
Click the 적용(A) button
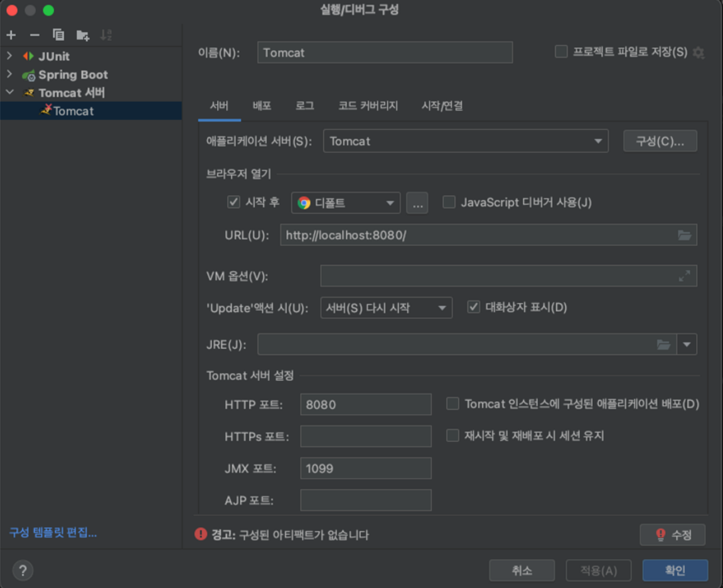[x=598, y=570]
